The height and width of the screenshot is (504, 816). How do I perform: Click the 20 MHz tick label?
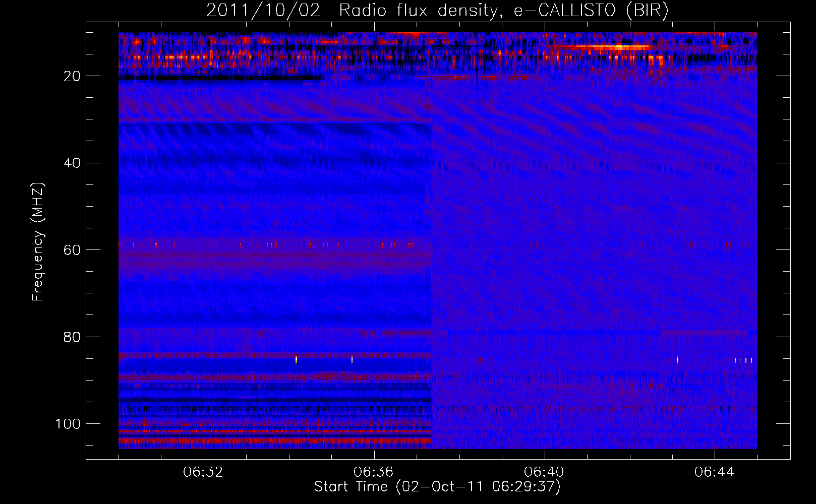pyautogui.click(x=72, y=77)
